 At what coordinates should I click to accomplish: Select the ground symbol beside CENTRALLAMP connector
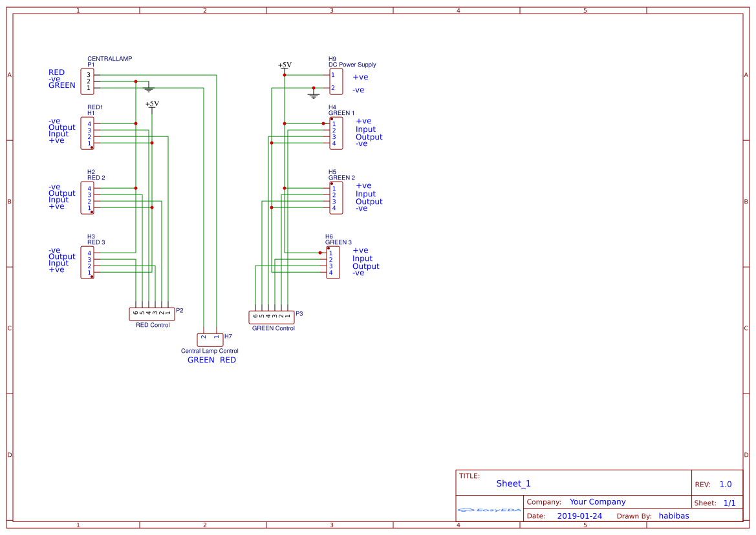[x=149, y=88]
